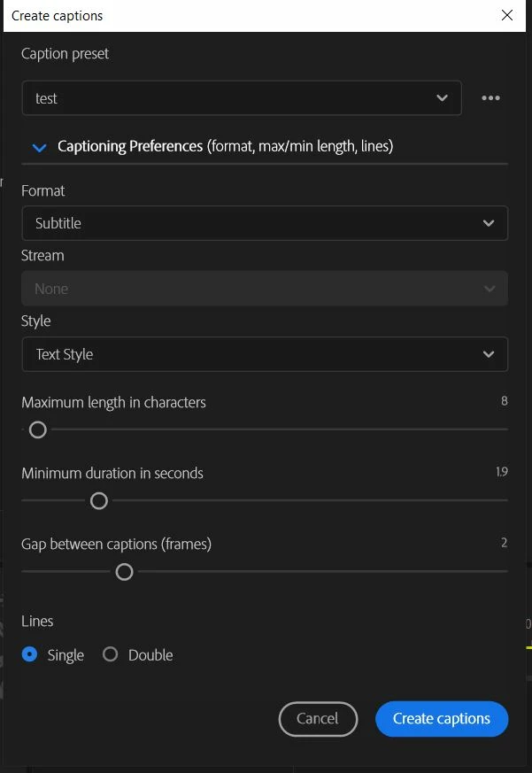Click the Maximum length value 8
532x773 pixels.
(x=504, y=401)
